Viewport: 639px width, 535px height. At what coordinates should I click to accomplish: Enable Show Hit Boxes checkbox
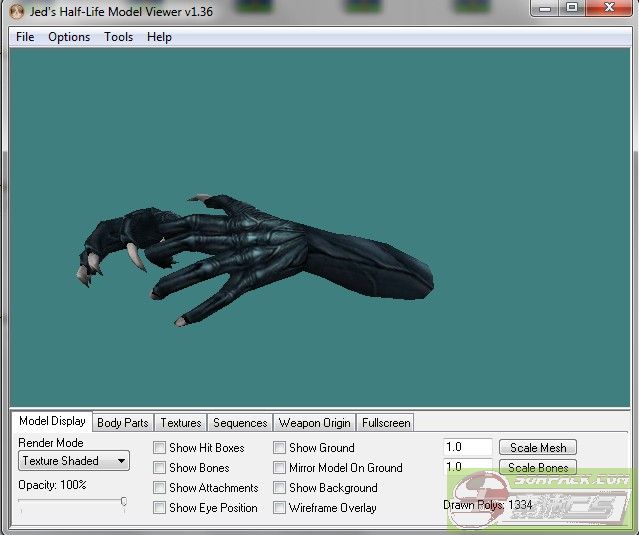160,448
